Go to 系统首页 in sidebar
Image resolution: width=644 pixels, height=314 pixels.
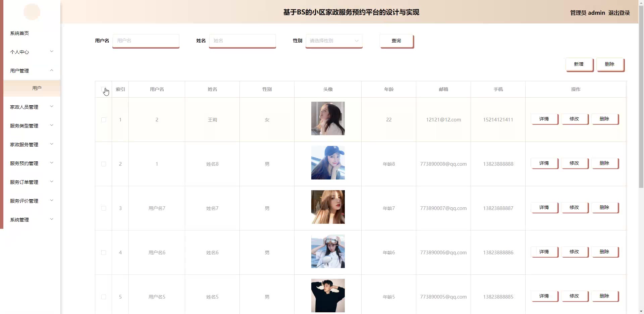19,33
